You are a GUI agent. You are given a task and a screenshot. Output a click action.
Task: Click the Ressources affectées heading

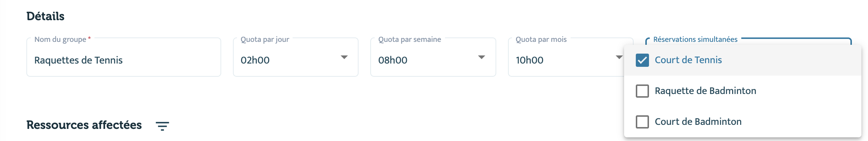coord(84,125)
